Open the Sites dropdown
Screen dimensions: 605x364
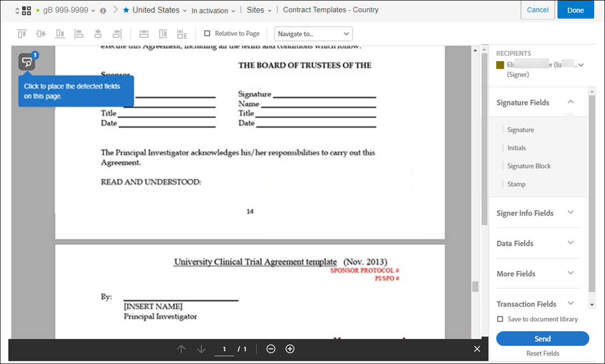coord(270,11)
